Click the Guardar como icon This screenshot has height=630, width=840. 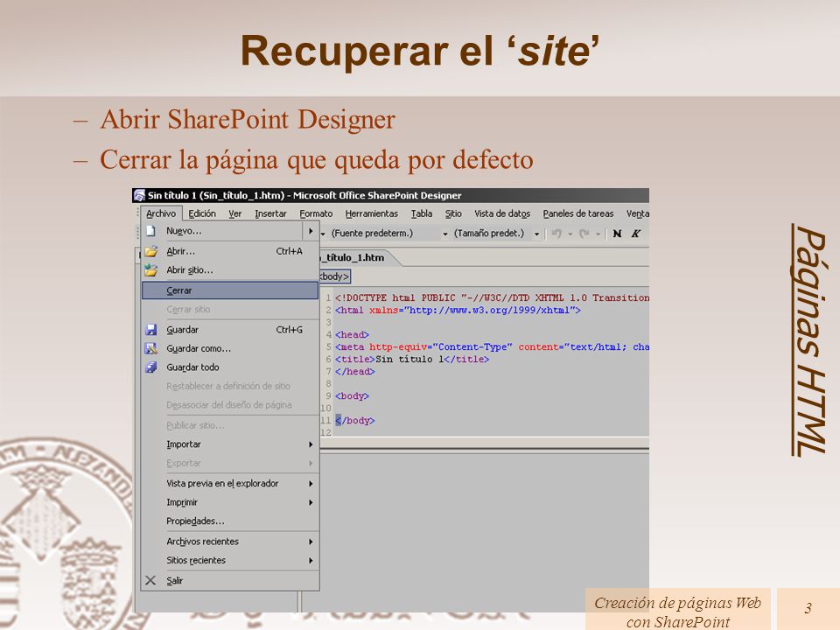coord(151,348)
